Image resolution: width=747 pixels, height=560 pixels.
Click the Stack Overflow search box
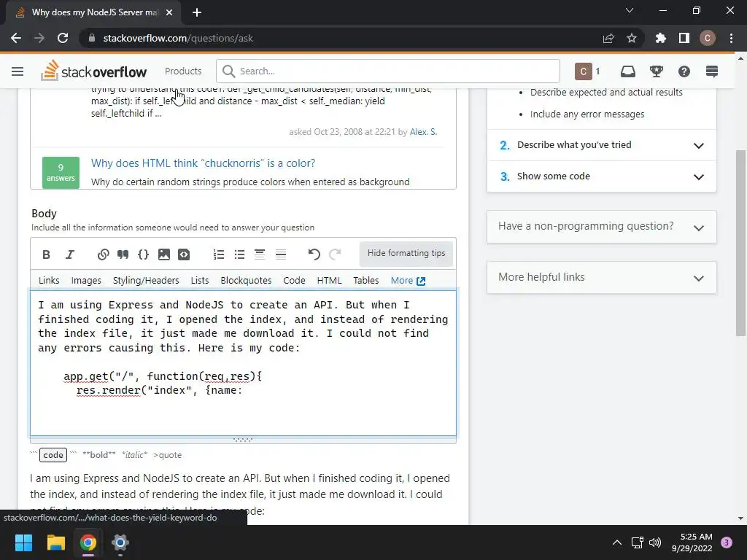(x=388, y=71)
